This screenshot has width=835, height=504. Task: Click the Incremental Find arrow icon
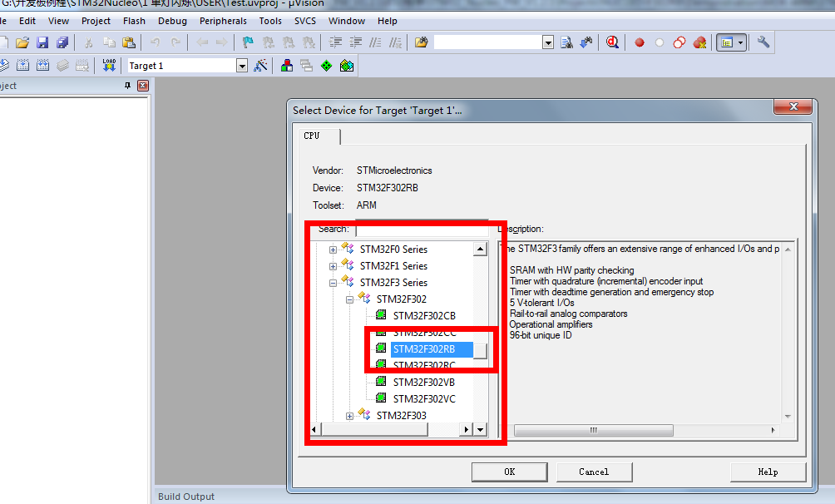pos(586,42)
